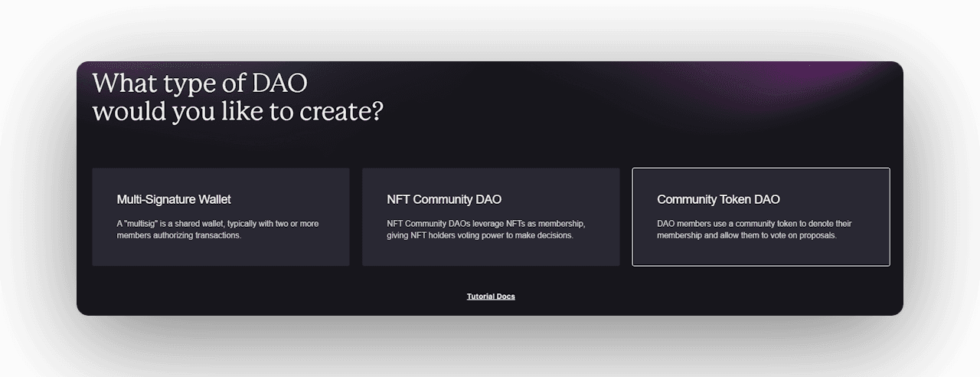Click the description starting 'A "multisig" is a shared wallet'
Image resolution: width=980 pixels, height=377 pixels.
(217, 224)
